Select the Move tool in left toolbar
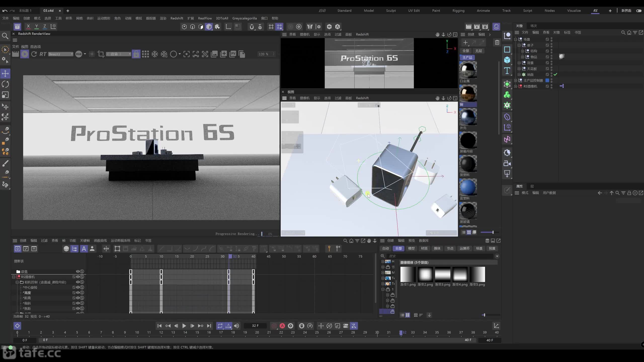This screenshot has height=362, width=644. pos(5,73)
